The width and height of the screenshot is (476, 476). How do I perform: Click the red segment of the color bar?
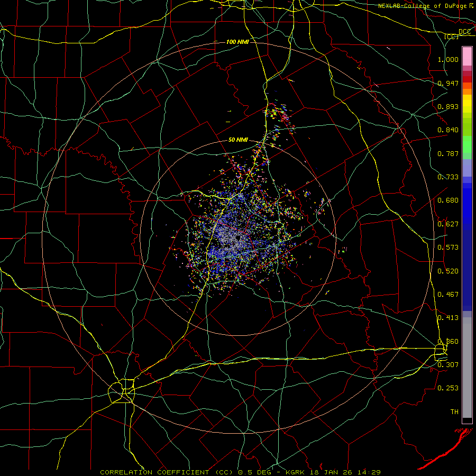coord(467,79)
